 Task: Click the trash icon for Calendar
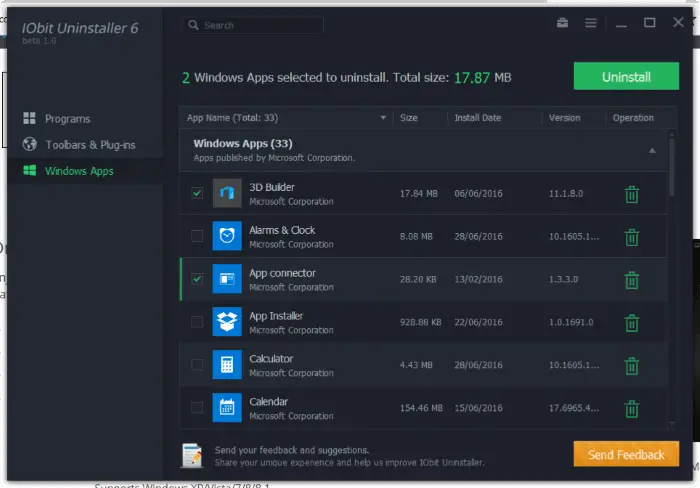coord(632,409)
